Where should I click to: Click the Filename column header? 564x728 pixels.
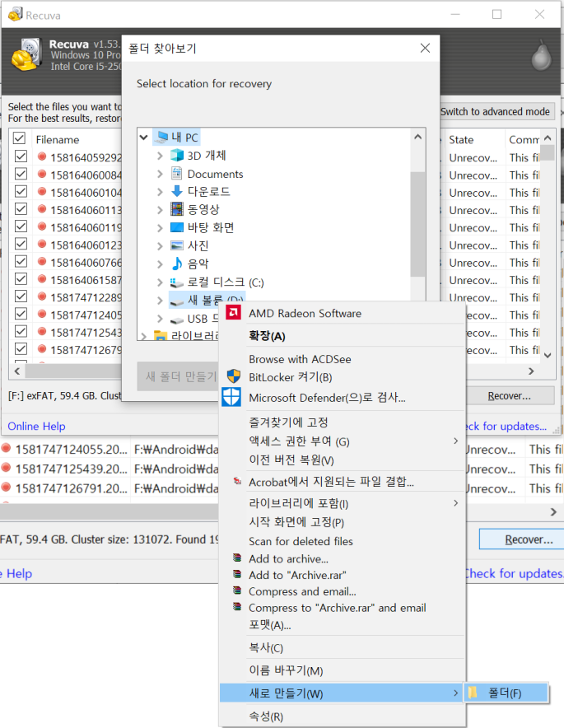point(77,139)
